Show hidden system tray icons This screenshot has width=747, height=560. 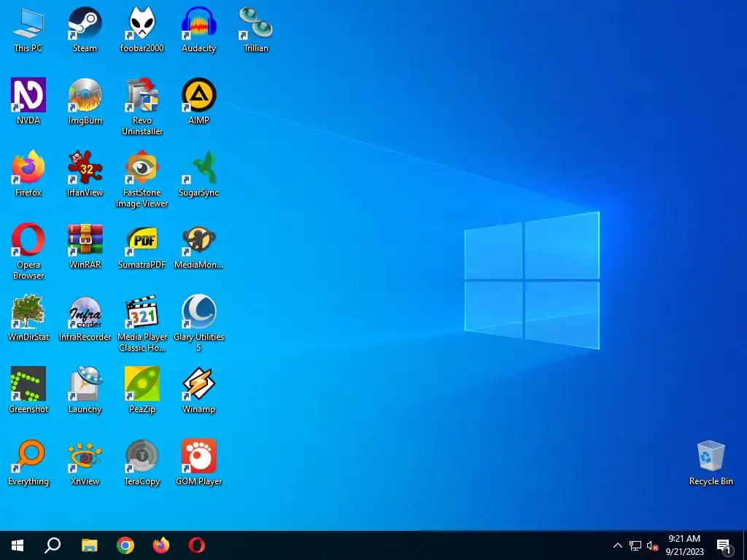tap(617, 545)
